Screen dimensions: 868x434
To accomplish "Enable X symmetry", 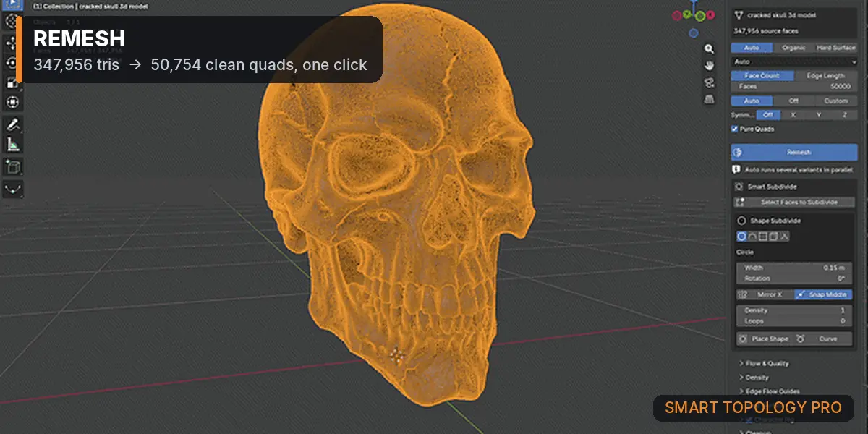I will point(793,115).
